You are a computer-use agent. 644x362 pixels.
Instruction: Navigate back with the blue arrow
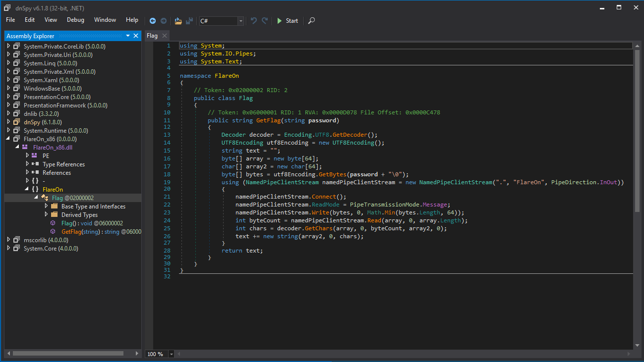[153, 21]
